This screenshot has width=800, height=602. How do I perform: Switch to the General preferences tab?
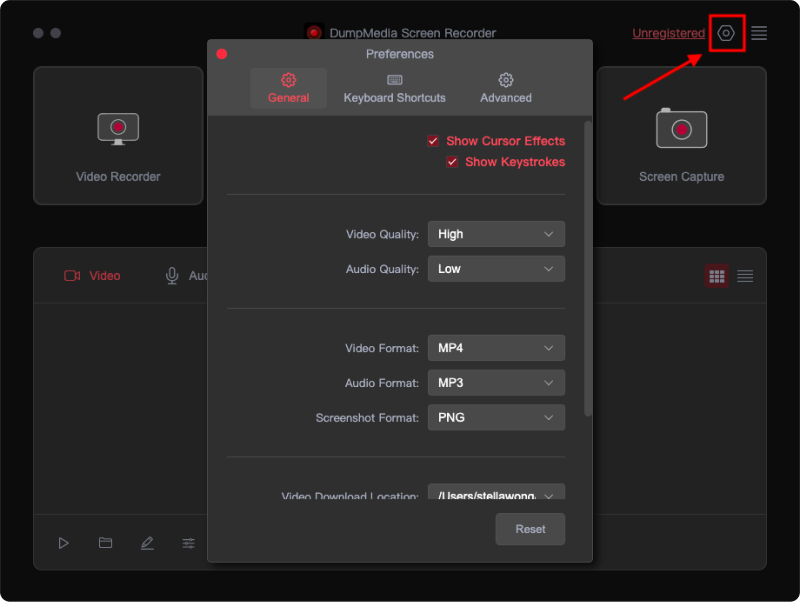288,88
